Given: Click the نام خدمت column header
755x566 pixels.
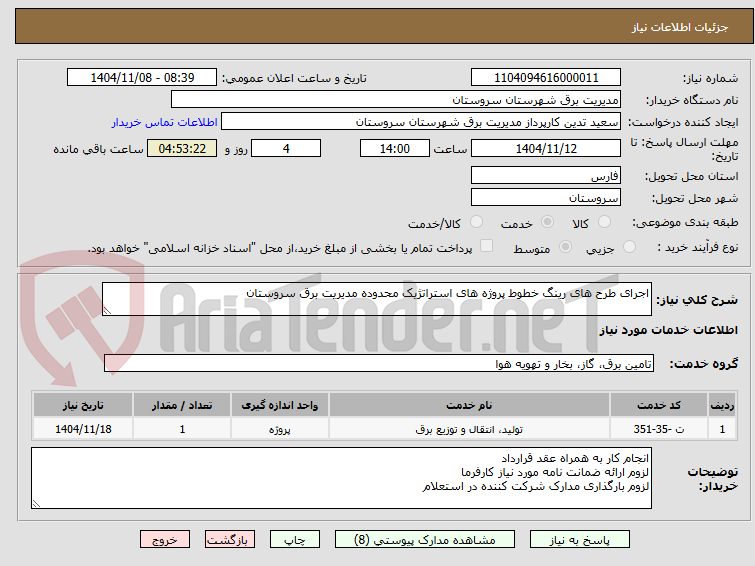Looking at the screenshot, I should 469,405.
